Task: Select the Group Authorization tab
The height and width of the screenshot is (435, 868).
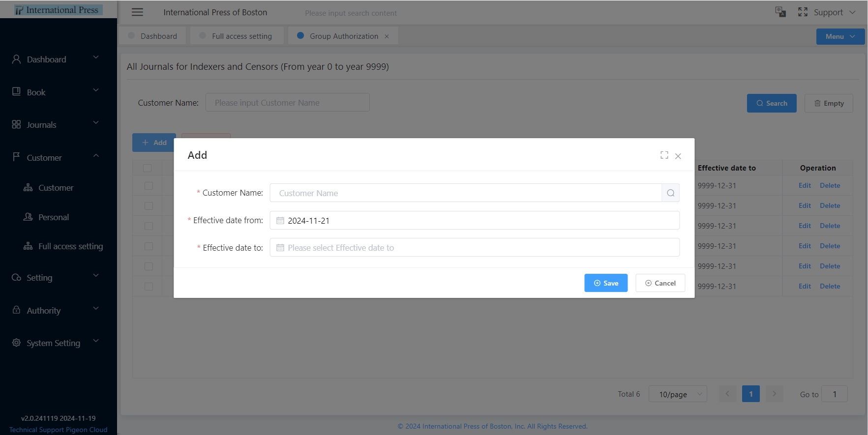Action: point(343,36)
